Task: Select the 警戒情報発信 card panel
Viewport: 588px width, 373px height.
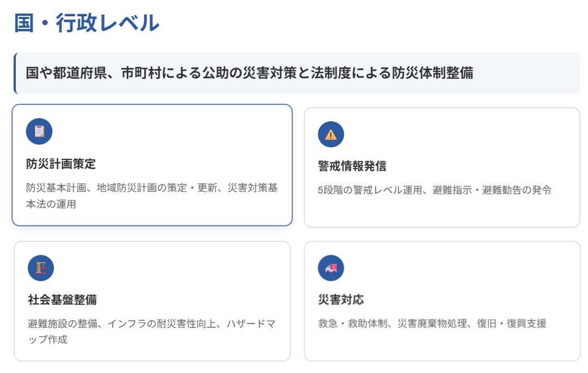Action: click(x=442, y=166)
